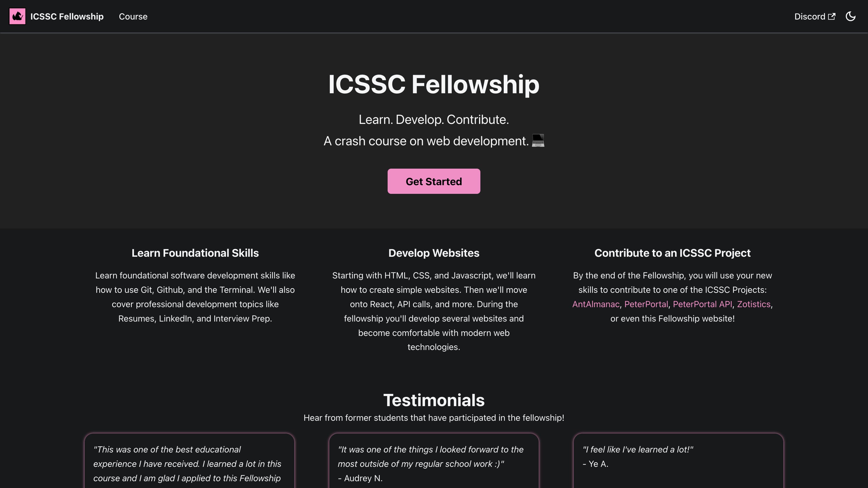Click the laptop emoji in the tagline

coord(538,141)
